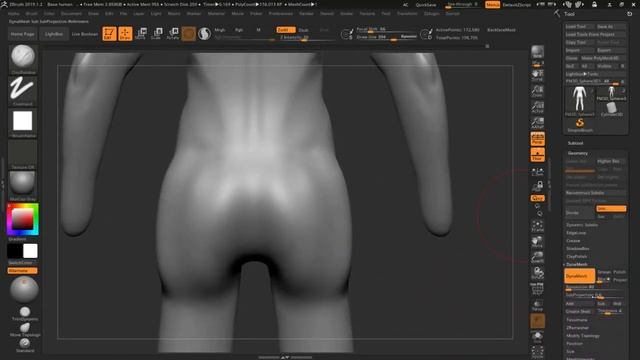Expand the Crease subsection

(573, 241)
